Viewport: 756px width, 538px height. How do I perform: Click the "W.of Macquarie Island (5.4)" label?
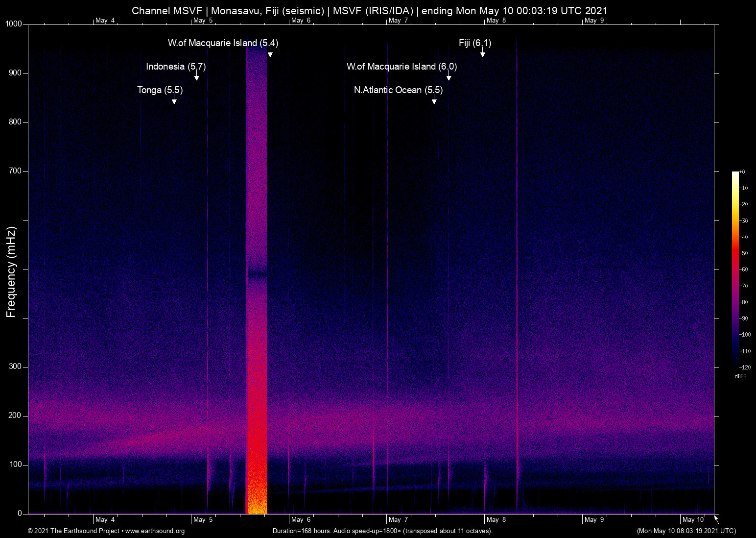pos(223,43)
